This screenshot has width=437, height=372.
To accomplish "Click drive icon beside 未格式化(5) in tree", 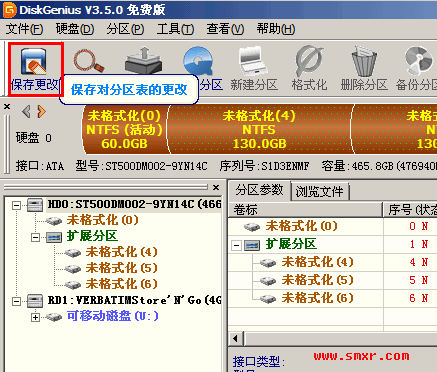I will point(73,269).
